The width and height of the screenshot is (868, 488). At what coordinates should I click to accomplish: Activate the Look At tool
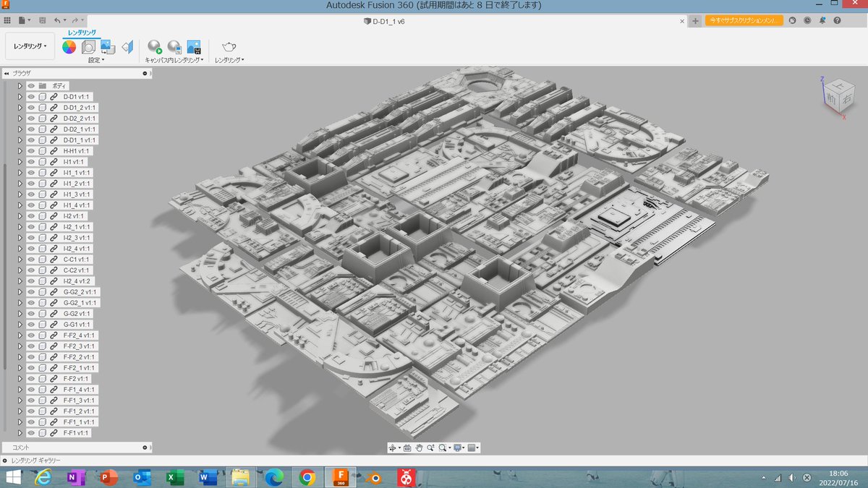[x=407, y=448]
